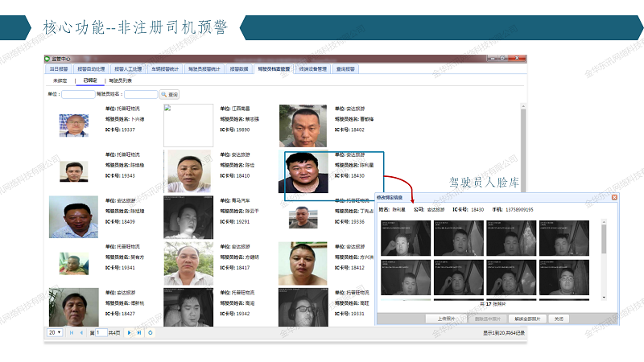This screenshot has width=644, height=362.
Task: Click the 驾驶员姓名 input field
Action: [x=140, y=94]
